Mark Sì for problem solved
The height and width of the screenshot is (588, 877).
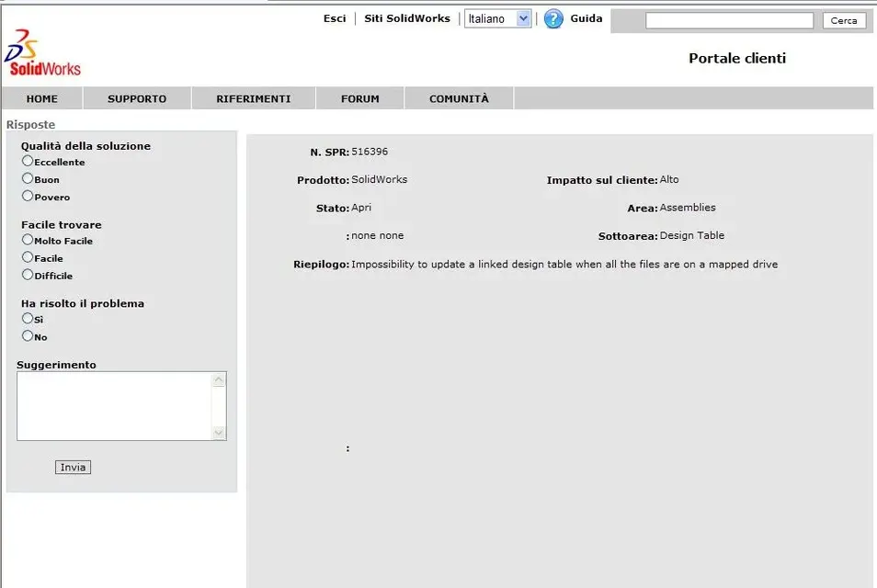28,319
